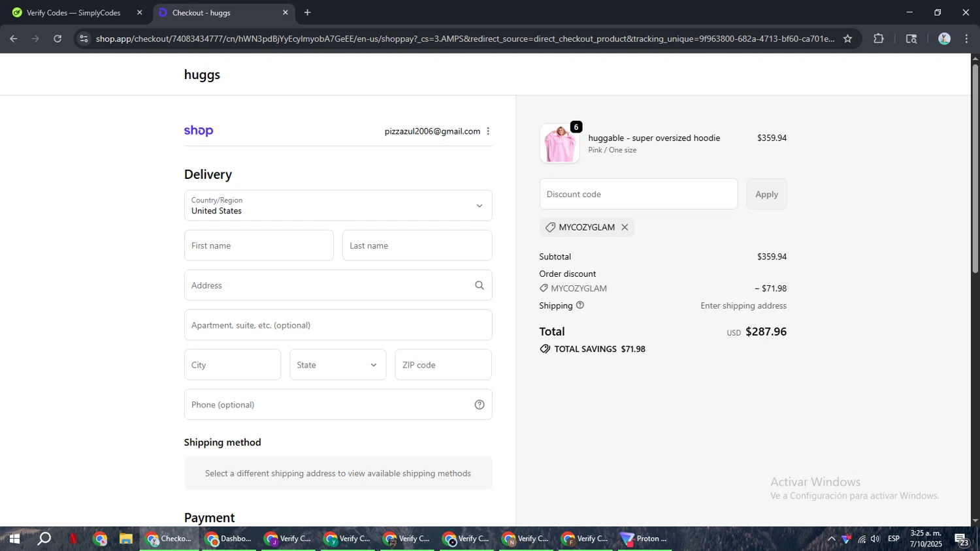Open the State dropdown

tap(338, 365)
